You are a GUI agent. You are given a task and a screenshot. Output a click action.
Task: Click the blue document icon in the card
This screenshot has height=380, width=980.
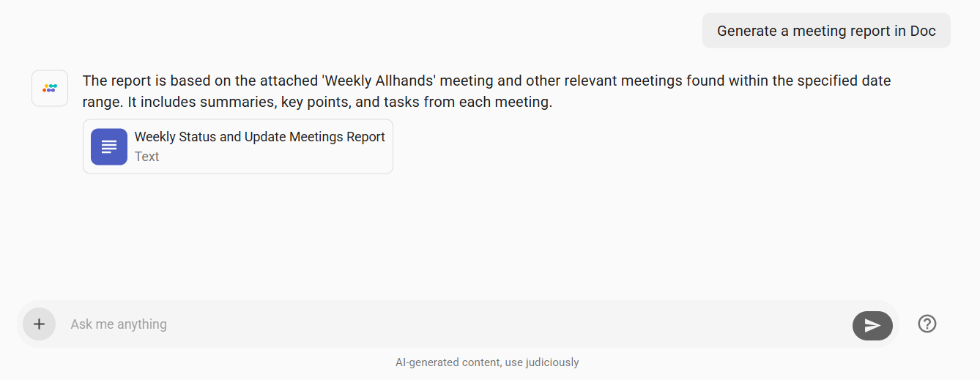coord(109,146)
